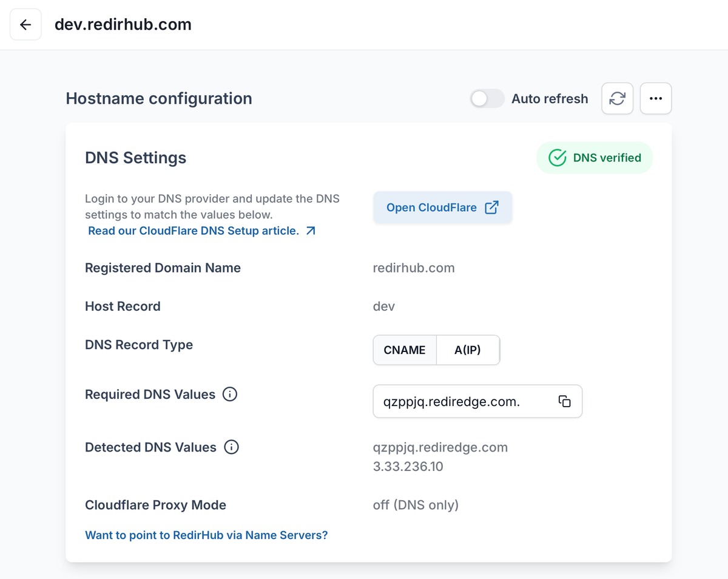Click the DNS verified status badge

[x=595, y=158]
